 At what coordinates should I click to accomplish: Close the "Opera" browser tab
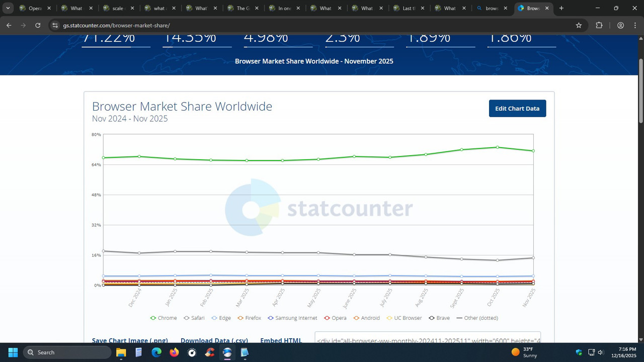[x=49, y=9]
